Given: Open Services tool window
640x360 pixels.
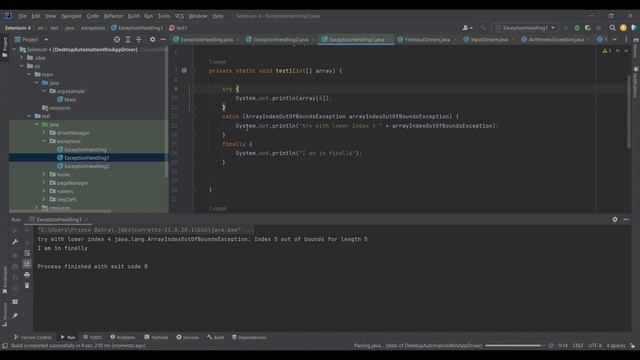Looking at the screenshot, I should click(x=188, y=337).
